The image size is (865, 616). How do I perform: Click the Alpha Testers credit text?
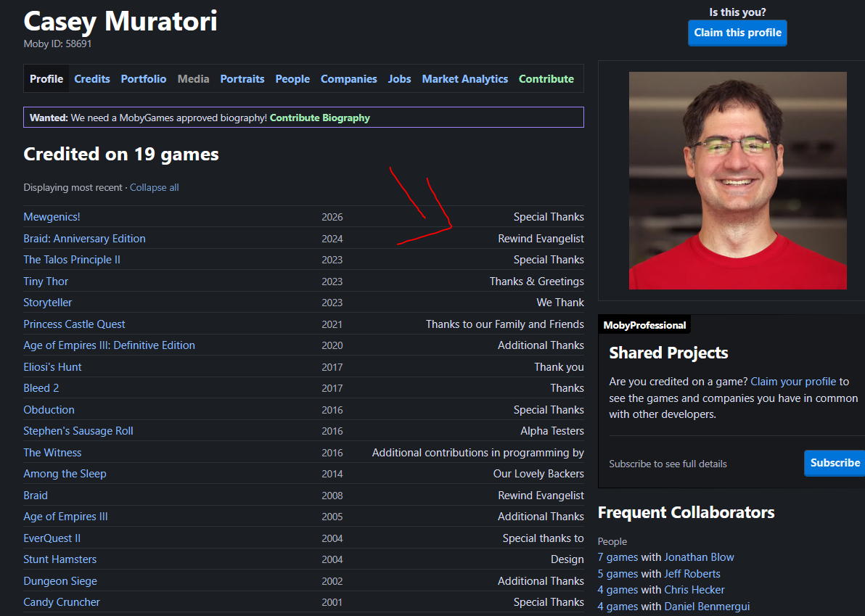[552, 431]
